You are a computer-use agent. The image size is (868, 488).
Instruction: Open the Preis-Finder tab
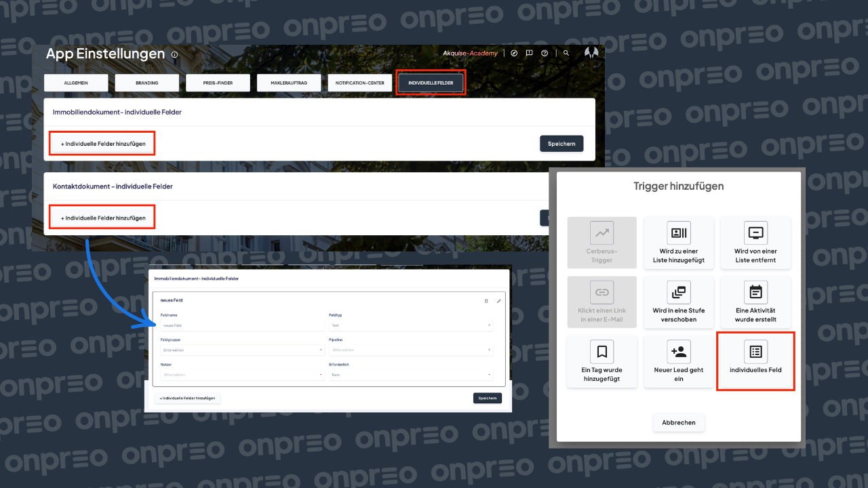pos(218,83)
